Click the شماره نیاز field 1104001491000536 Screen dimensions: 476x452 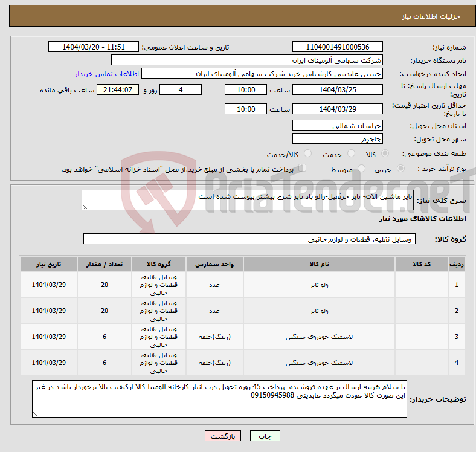(x=337, y=47)
